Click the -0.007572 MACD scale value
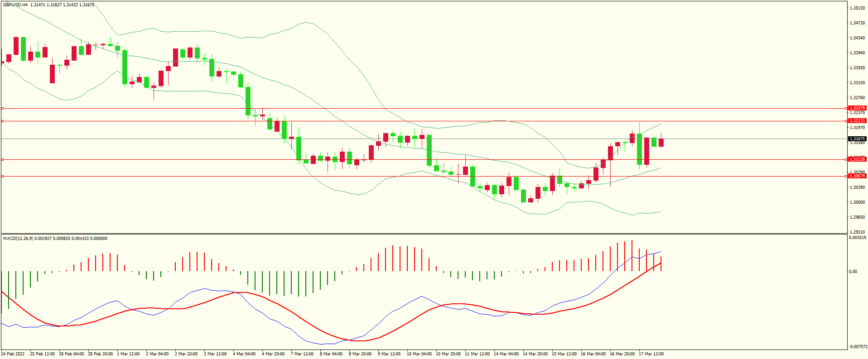The image size is (868, 359). click(858, 347)
